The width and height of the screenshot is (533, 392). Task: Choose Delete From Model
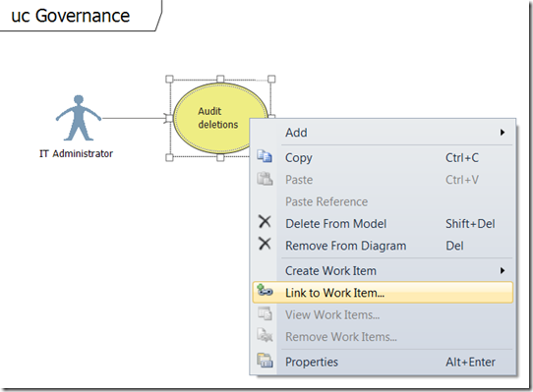(383, 224)
